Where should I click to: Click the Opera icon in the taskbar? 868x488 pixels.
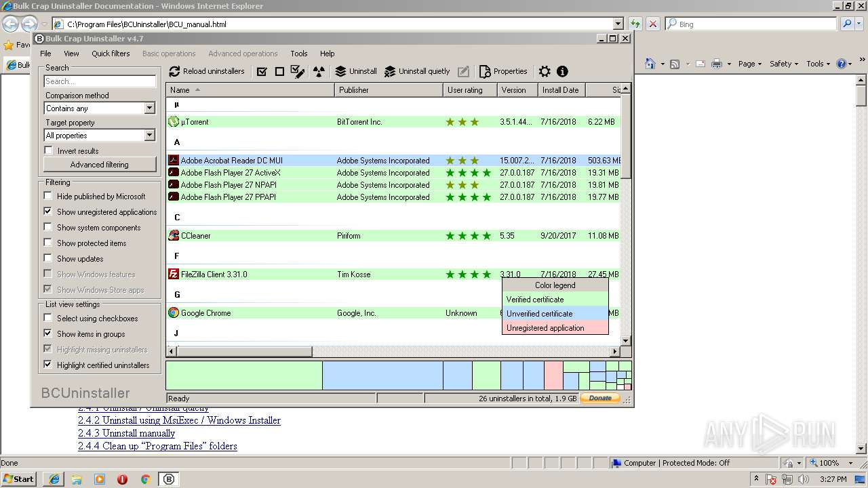123,479
